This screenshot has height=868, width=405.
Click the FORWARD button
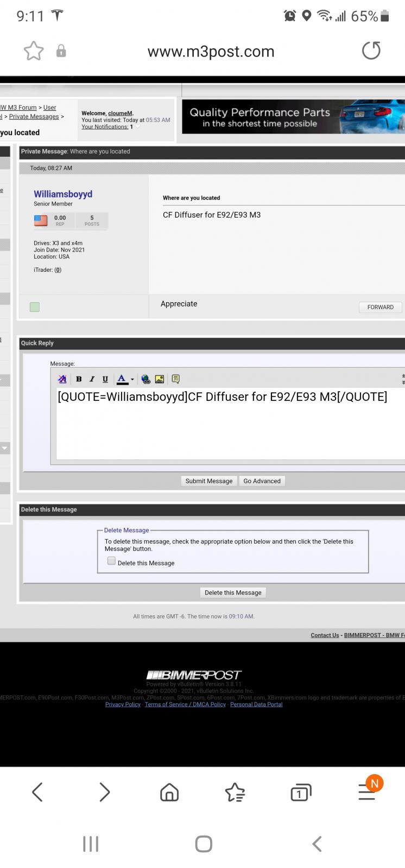tap(380, 307)
